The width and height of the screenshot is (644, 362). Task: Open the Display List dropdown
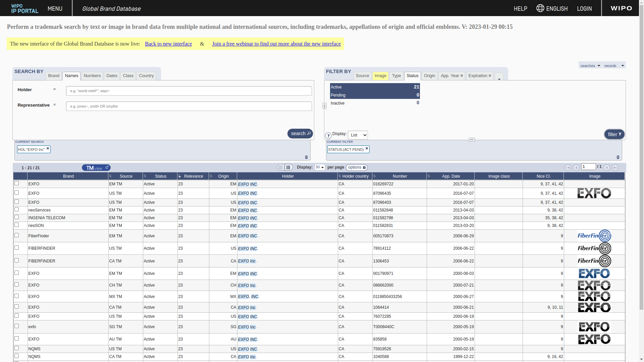(x=358, y=135)
